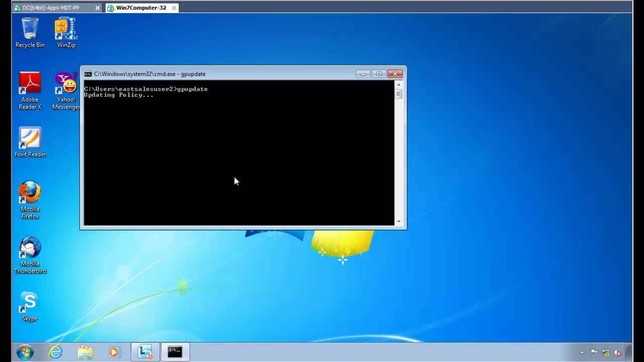Close the Win7Computer-32 tab
The image size is (644, 362).
pos(174,8)
